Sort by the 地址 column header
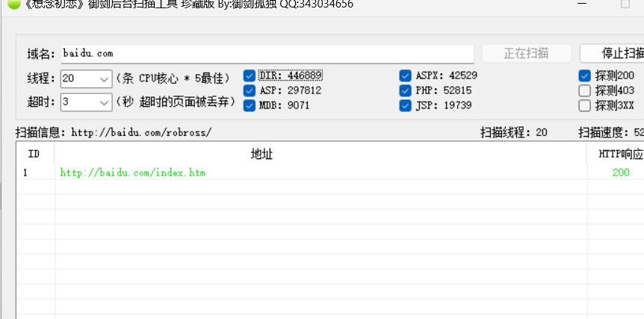Viewport: 644px width, 319px height. pos(321,154)
